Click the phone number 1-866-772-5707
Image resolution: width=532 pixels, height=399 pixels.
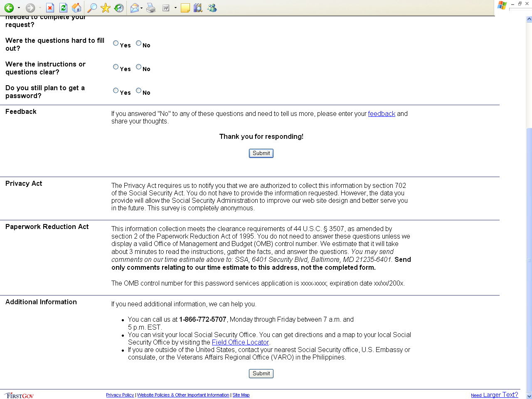[x=203, y=320]
